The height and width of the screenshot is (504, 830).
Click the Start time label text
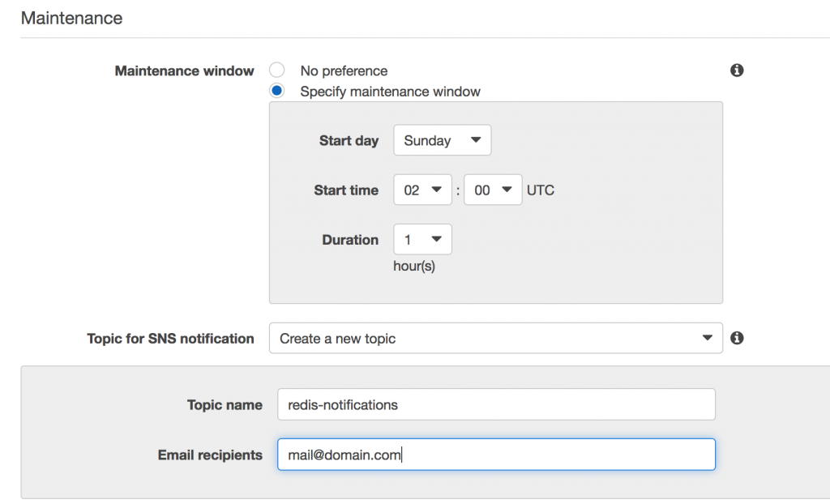pos(346,190)
